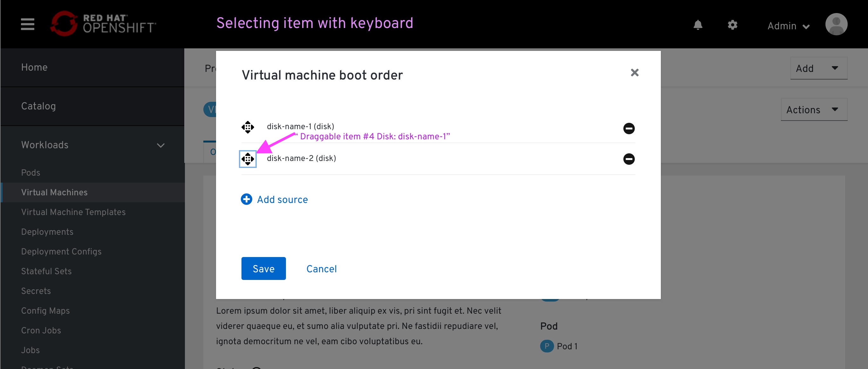This screenshot has height=369, width=868.
Task: Click the disk-name-2 selected drag handle
Action: point(248,158)
